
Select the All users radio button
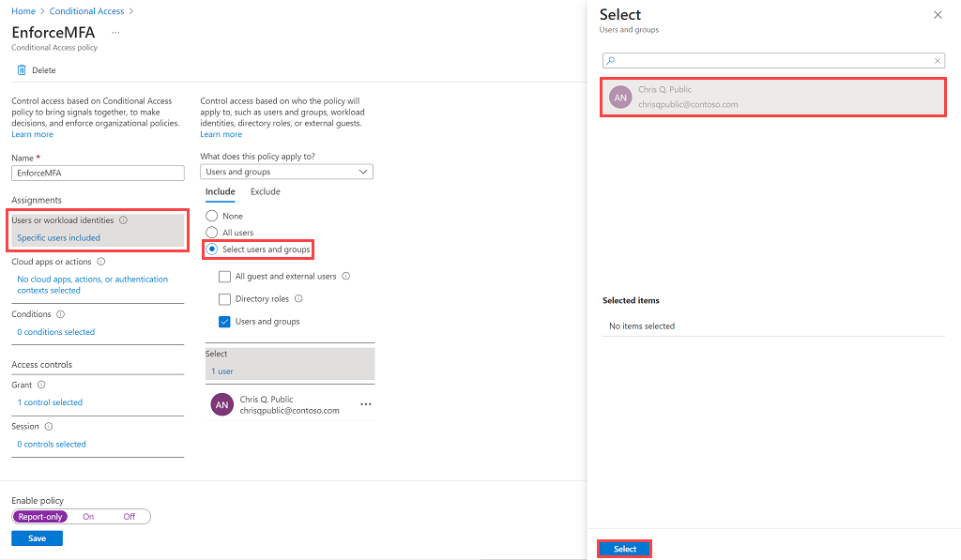[211, 232]
